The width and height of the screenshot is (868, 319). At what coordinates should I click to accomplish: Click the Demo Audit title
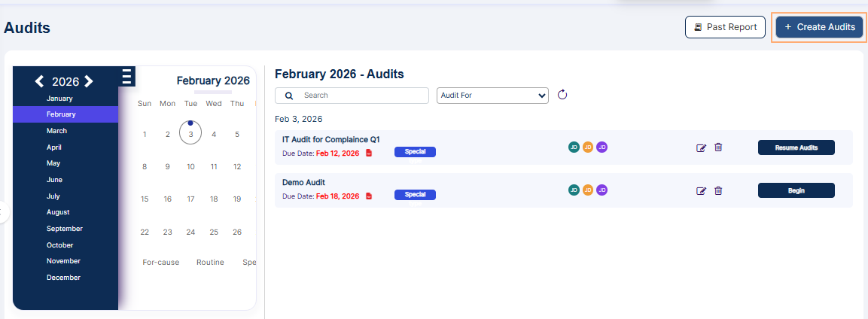coord(303,182)
